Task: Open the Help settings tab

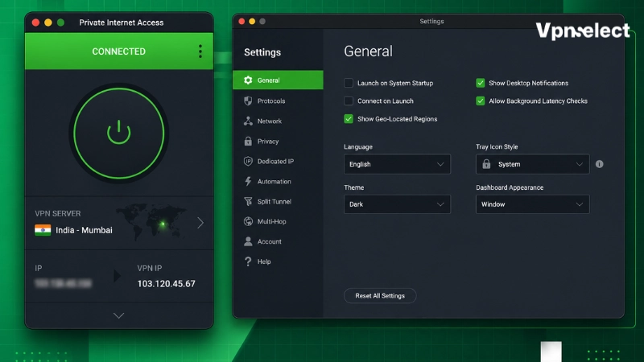Action: (x=278, y=261)
